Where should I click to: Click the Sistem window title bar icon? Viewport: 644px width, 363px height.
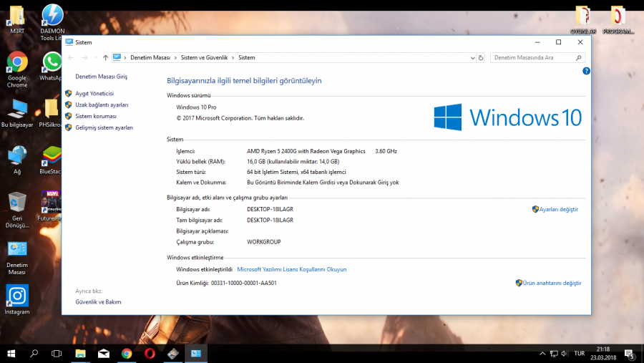pyautogui.click(x=69, y=42)
